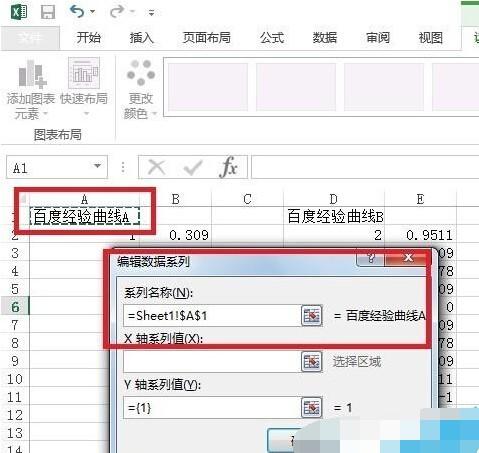Select row 6 header
The image size is (479, 453).
(x=15, y=307)
